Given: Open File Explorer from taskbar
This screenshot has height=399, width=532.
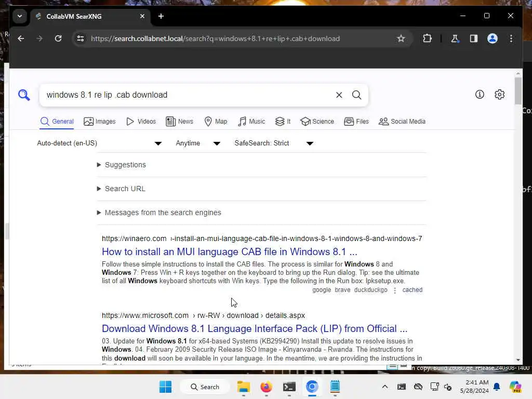Looking at the screenshot, I should (244, 387).
